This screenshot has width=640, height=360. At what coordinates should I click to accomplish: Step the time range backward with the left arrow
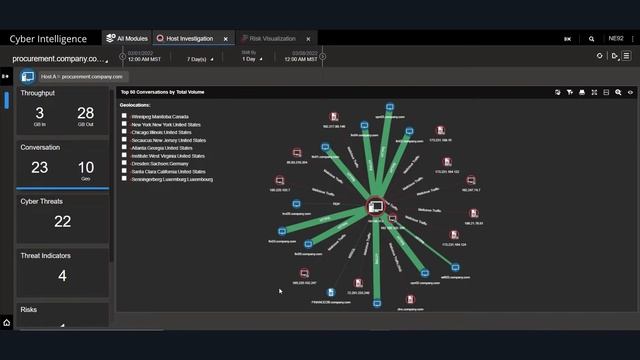click(x=122, y=56)
